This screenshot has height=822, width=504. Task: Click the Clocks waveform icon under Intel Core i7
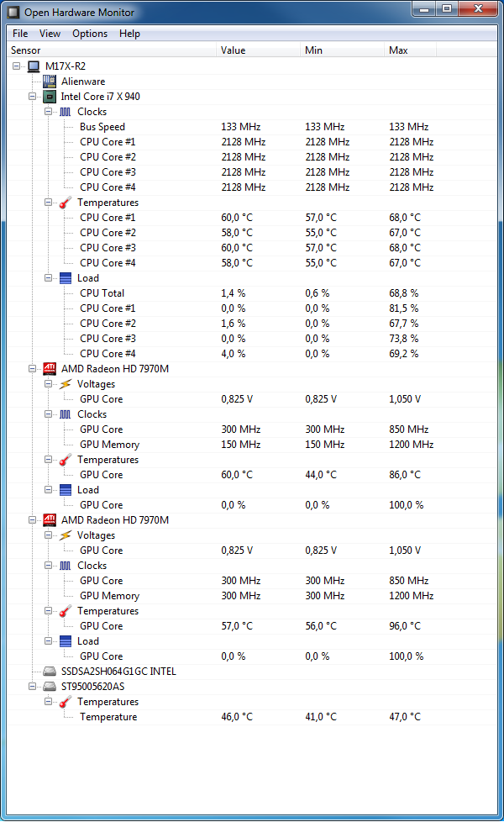[65, 112]
